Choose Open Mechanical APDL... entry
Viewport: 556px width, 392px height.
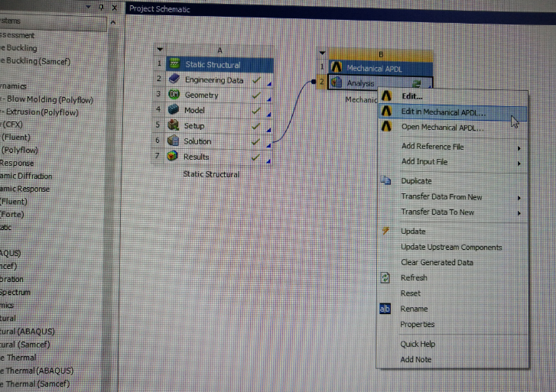[453, 128]
